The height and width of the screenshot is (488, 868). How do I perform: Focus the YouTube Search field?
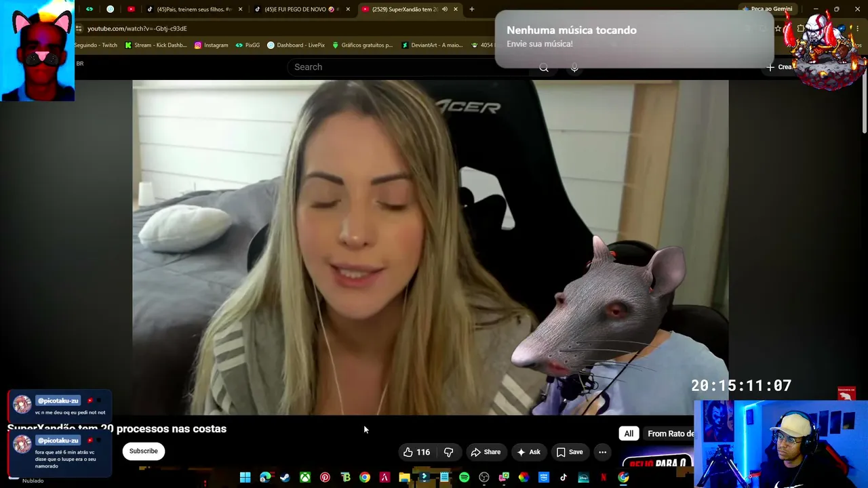click(x=407, y=67)
